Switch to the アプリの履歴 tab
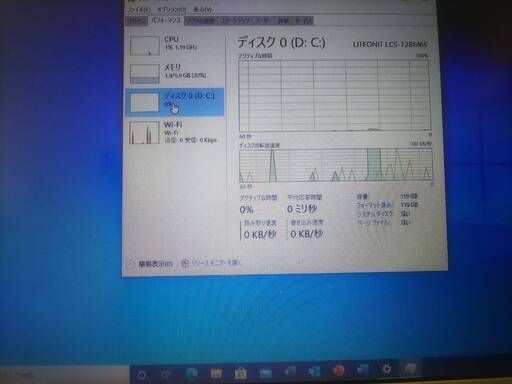The width and height of the screenshot is (512, 384). pyautogui.click(x=200, y=21)
